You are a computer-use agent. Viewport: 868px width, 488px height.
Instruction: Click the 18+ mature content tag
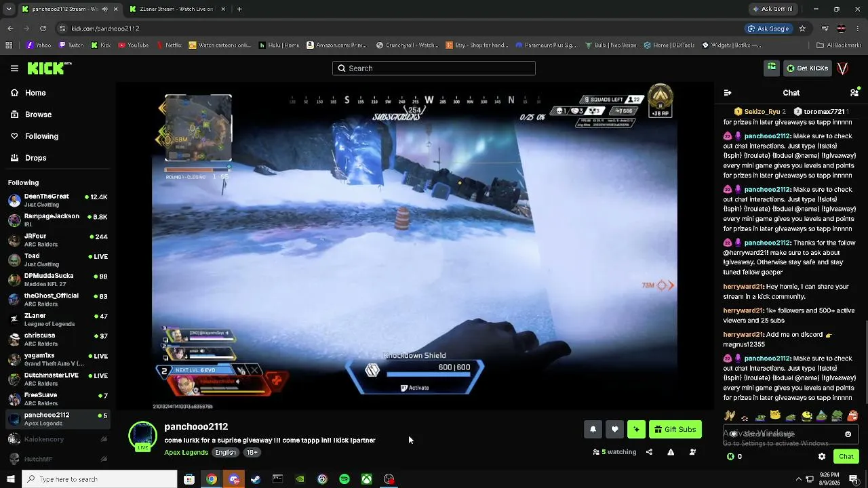(252, 452)
